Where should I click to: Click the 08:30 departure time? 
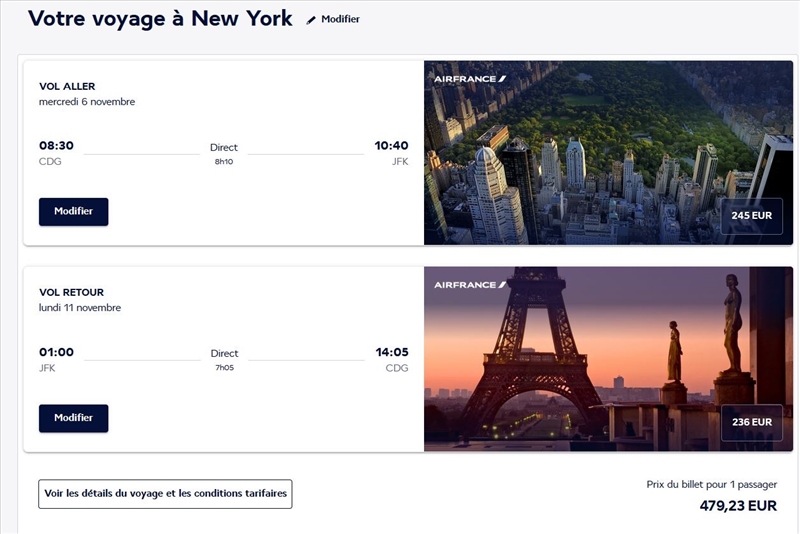pyautogui.click(x=56, y=146)
